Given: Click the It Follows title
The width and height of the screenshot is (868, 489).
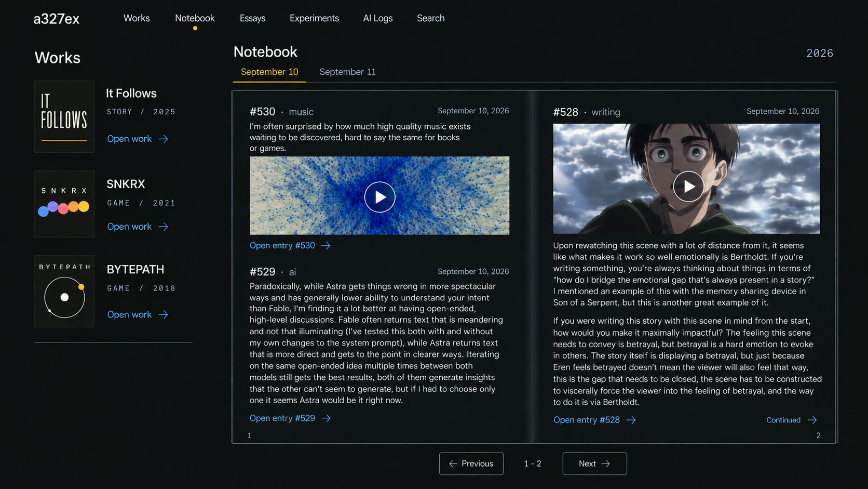Looking at the screenshot, I should click(131, 94).
